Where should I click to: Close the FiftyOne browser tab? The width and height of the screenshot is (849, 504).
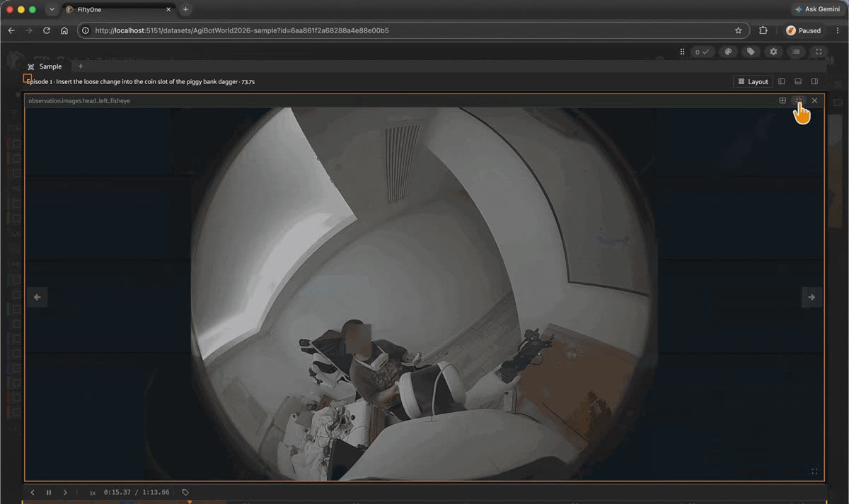point(168,9)
